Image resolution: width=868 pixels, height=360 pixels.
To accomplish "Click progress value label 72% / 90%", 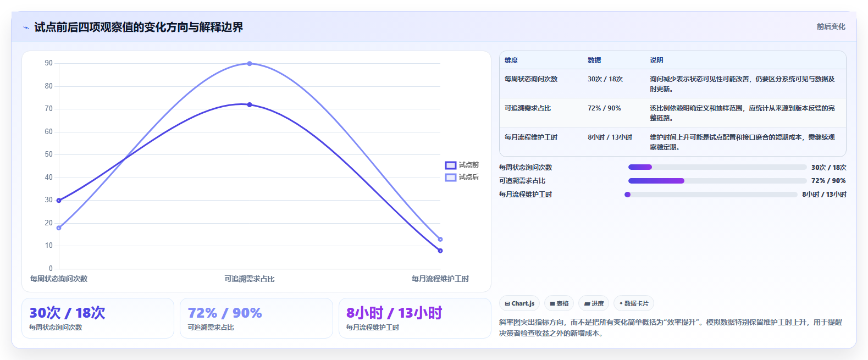I will coord(828,181).
